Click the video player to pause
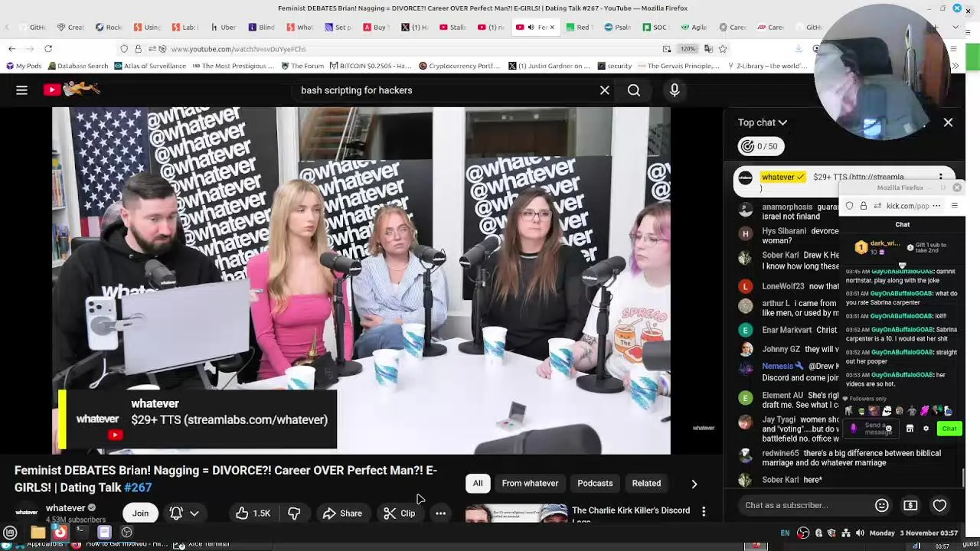 [361, 280]
